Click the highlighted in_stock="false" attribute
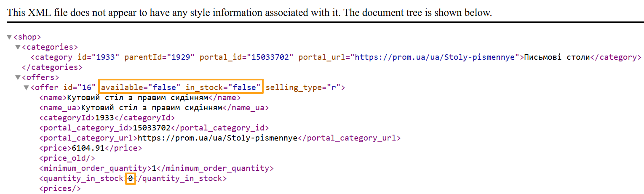The image size is (644, 194). point(223,88)
